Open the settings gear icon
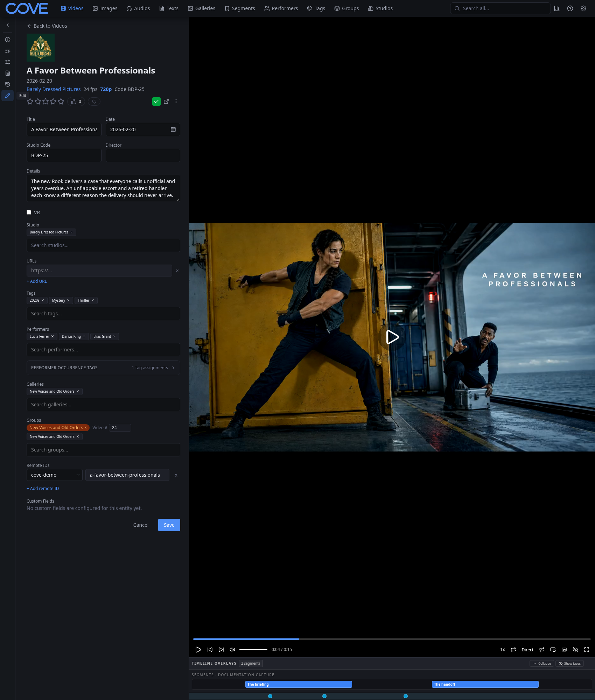 pyautogui.click(x=583, y=8)
